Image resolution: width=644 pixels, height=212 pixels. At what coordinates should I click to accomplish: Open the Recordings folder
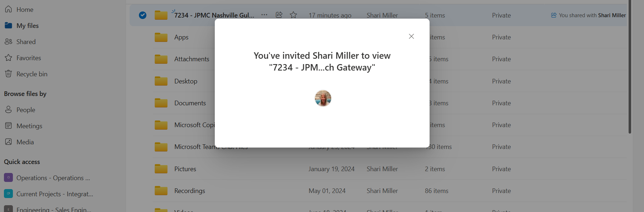[x=189, y=191]
